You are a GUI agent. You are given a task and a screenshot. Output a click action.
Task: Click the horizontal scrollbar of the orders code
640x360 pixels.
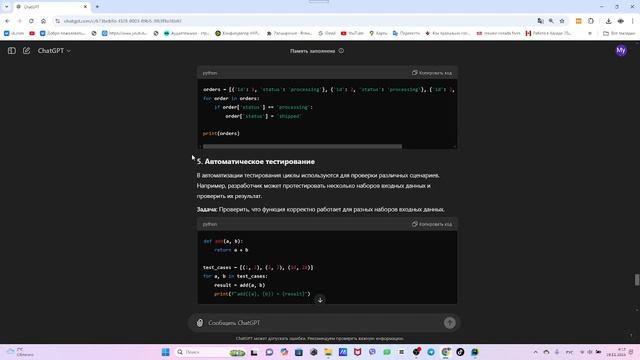click(x=302, y=146)
